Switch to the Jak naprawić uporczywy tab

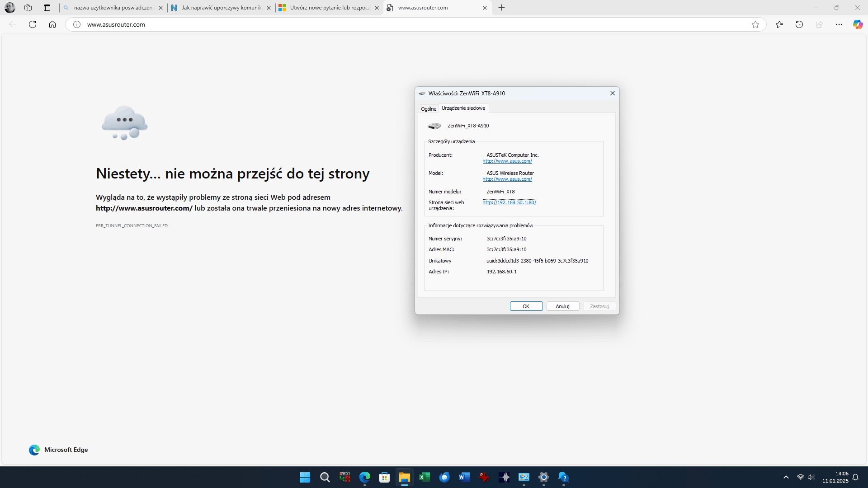(x=221, y=8)
